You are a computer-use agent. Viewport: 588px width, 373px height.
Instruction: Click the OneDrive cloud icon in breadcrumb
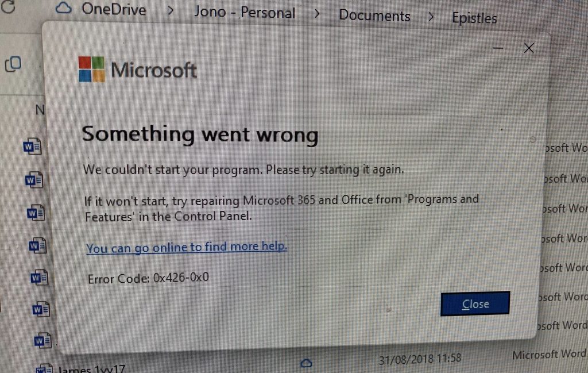64,7
